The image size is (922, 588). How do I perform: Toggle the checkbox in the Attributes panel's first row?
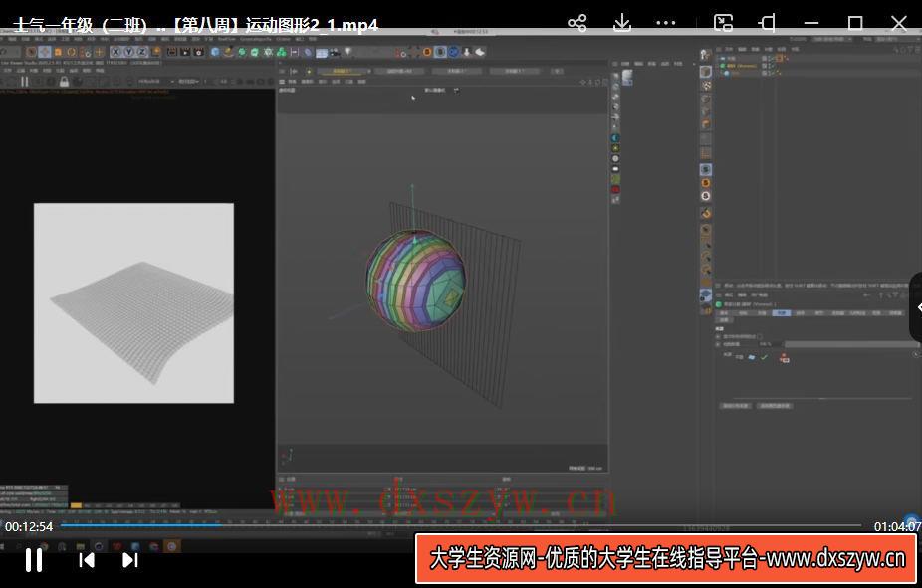click(x=760, y=336)
